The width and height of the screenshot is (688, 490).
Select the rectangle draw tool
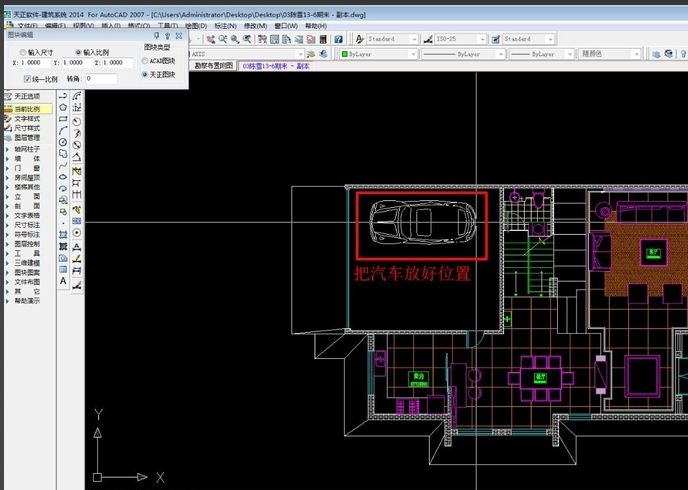[63, 119]
